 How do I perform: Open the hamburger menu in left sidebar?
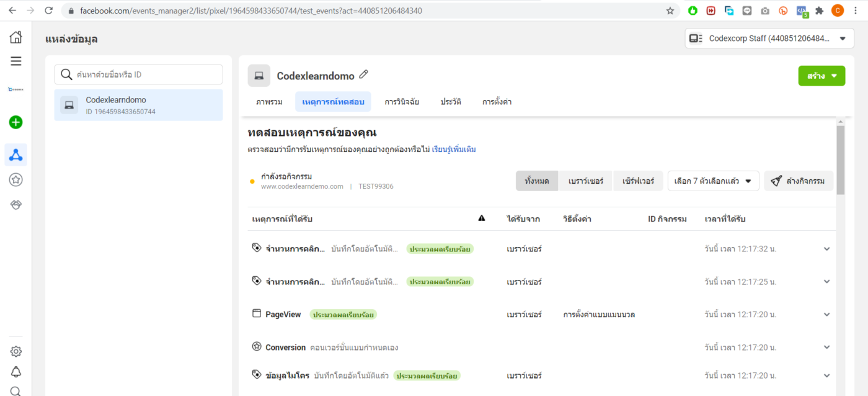tap(16, 61)
